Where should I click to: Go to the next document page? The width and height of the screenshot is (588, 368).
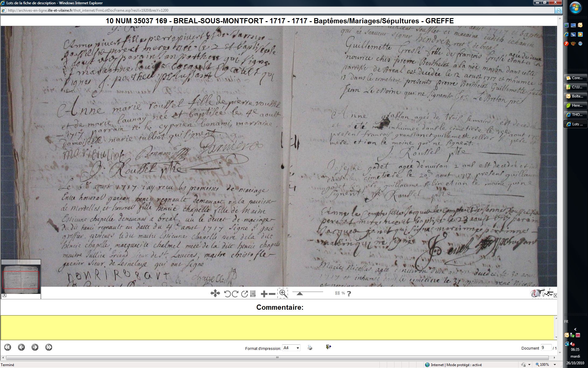pos(35,347)
